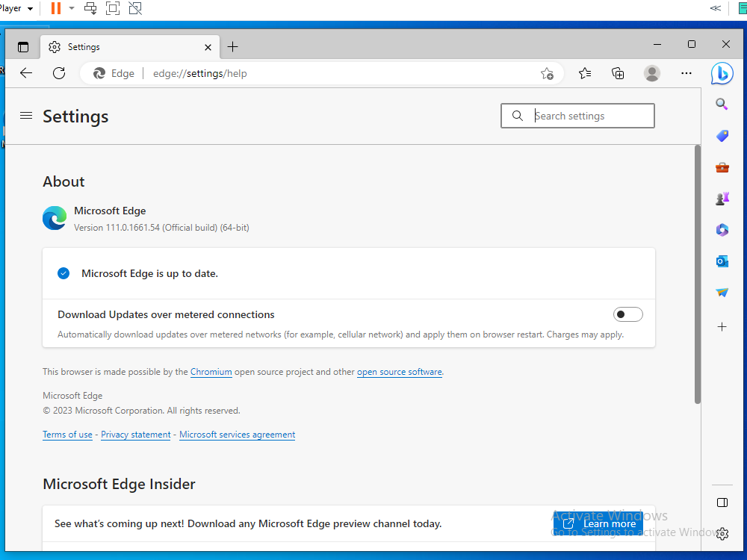The image size is (747, 560).
Task: Click the About heading
Action: (x=63, y=181)
